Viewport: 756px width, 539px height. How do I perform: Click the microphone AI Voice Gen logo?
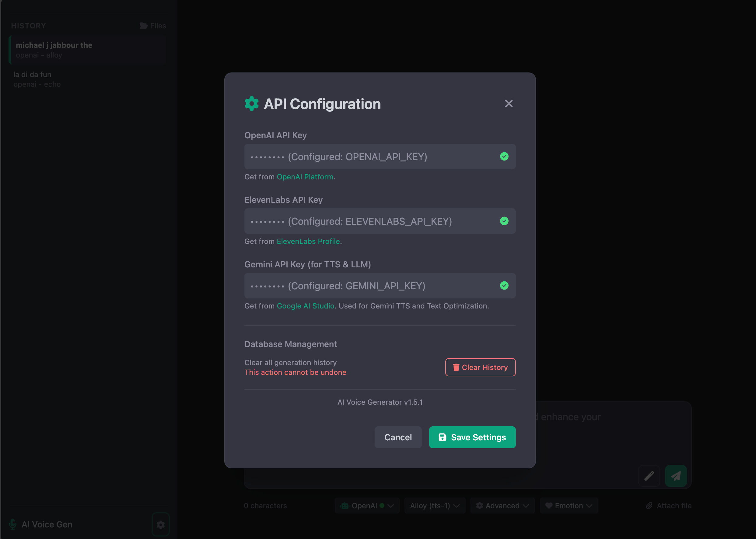coord(12,524)
